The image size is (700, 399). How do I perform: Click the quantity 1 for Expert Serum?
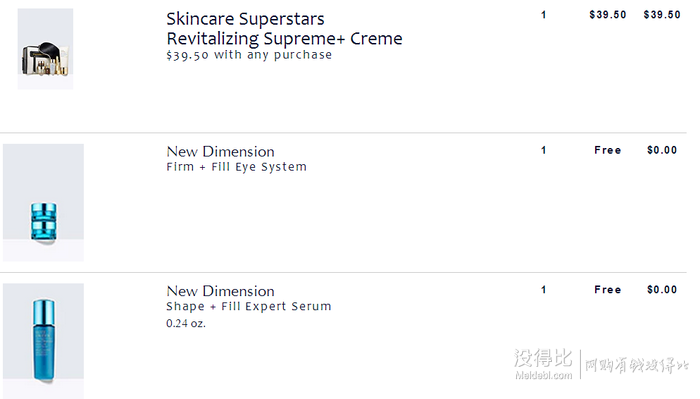[x=543, y=290]
